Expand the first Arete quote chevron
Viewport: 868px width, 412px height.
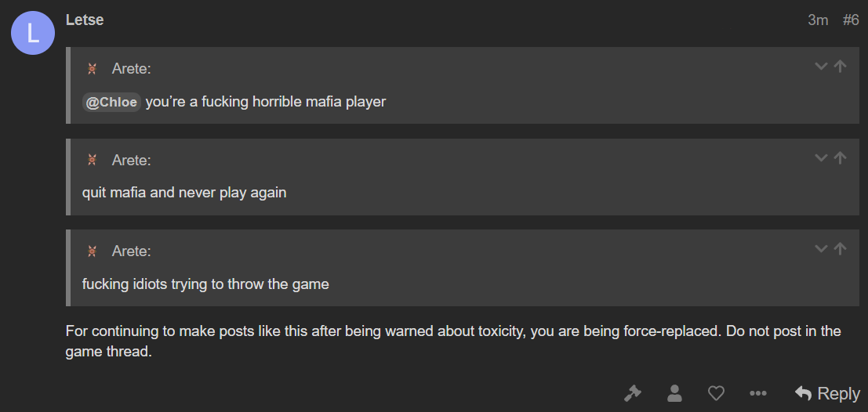[x=821, y=67]
